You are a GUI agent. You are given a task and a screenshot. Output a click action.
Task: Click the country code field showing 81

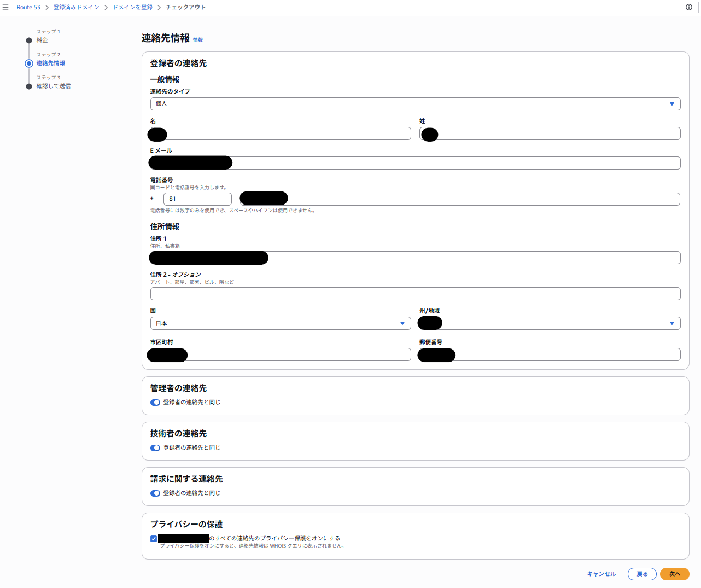coord(197,199)
